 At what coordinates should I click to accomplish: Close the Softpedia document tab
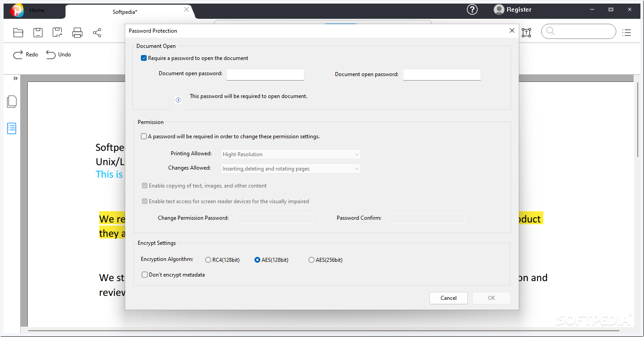point(187,10)
